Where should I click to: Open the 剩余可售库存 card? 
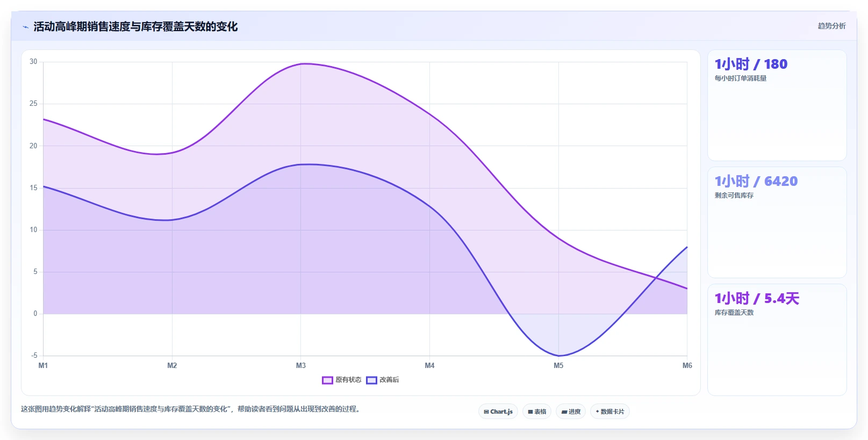pyautogui.click(x=777, y=222)
